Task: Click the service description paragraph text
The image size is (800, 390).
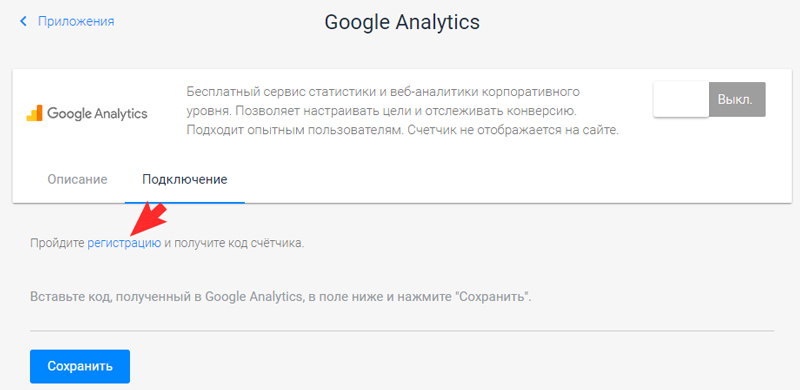Action: point(403,111)
